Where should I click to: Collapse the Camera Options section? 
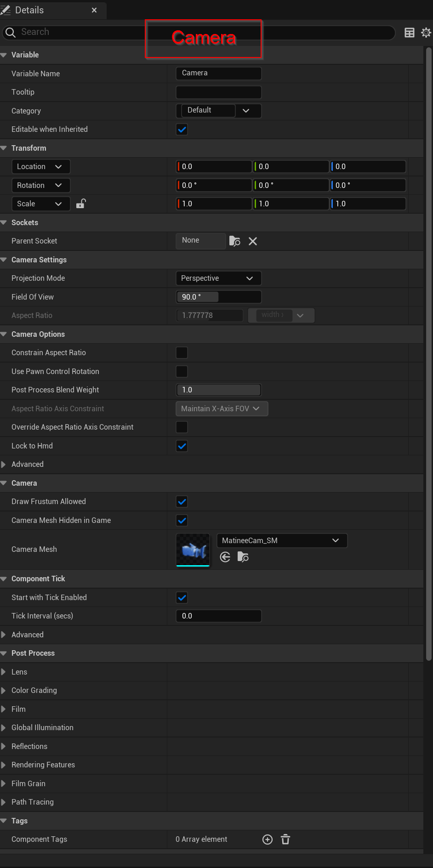[x=4, y=334]
